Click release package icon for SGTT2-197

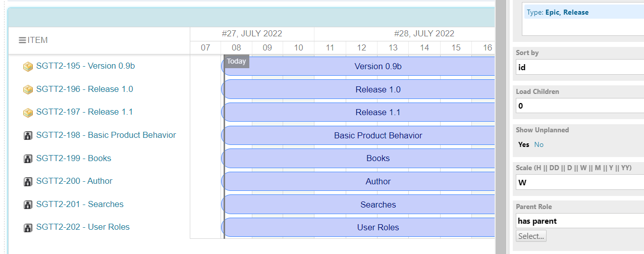click(x=28, y=113)
